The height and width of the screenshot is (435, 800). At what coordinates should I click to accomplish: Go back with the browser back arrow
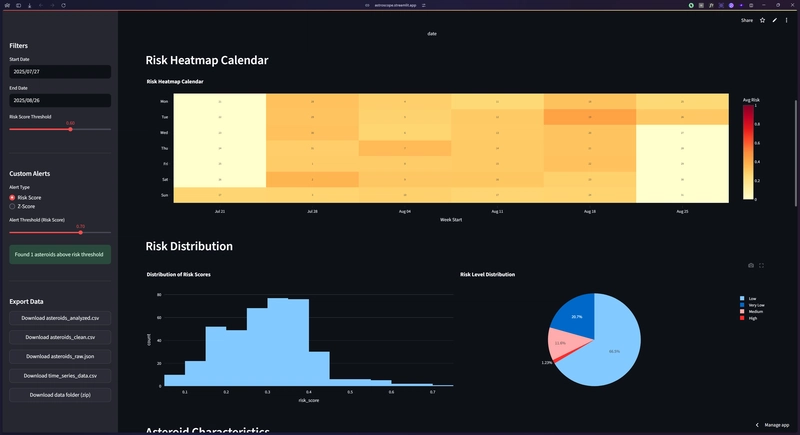[41, 5]
